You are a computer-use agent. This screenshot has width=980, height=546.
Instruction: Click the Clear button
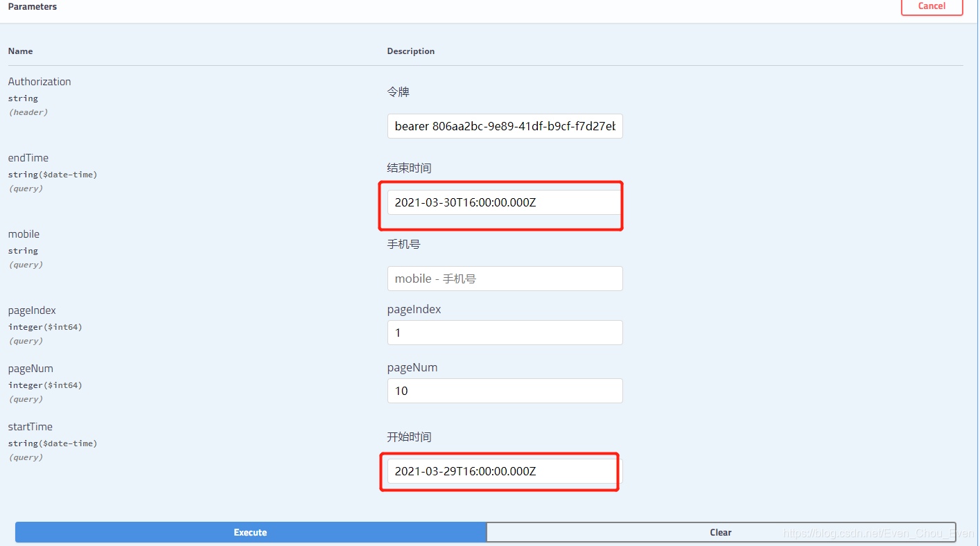(721, 532)
